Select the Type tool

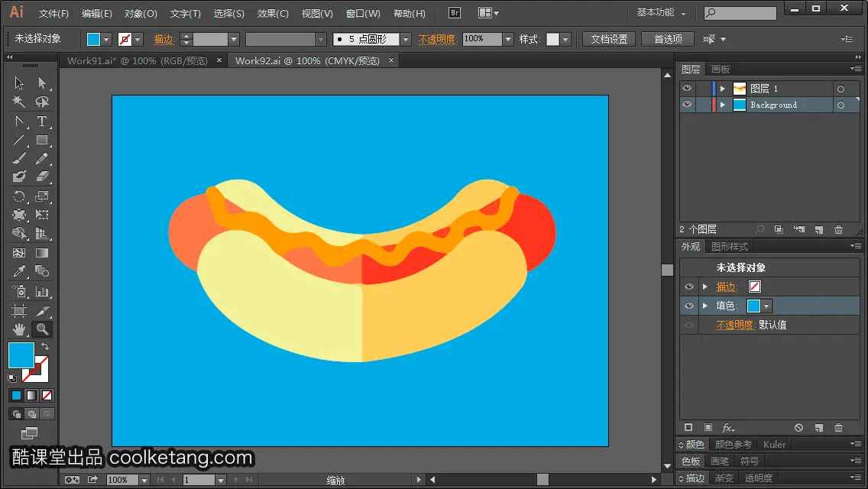(42, 121)
